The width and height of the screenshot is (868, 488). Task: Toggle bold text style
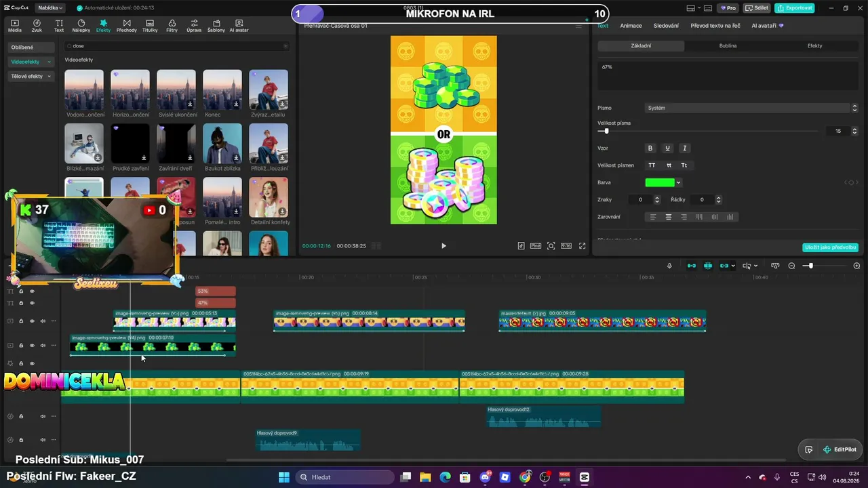650,148
